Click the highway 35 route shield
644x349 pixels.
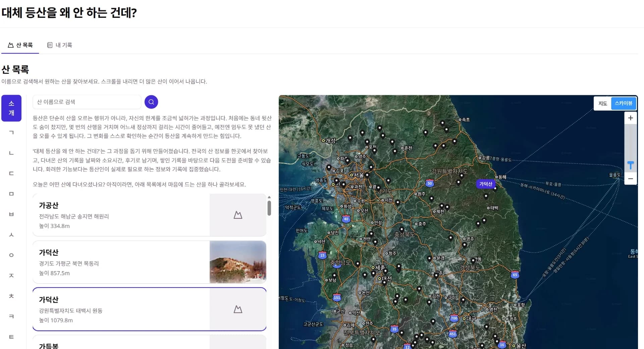[x=394, y=329]
